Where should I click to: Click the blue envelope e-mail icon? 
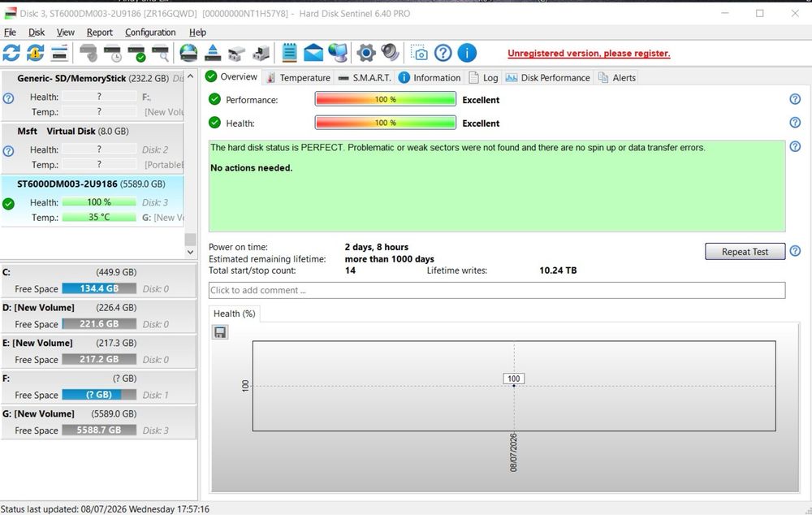(x=313, y=53)
